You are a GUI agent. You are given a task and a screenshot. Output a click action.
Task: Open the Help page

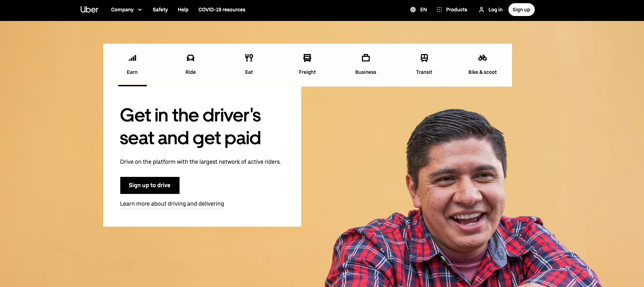tap(183, 10)
